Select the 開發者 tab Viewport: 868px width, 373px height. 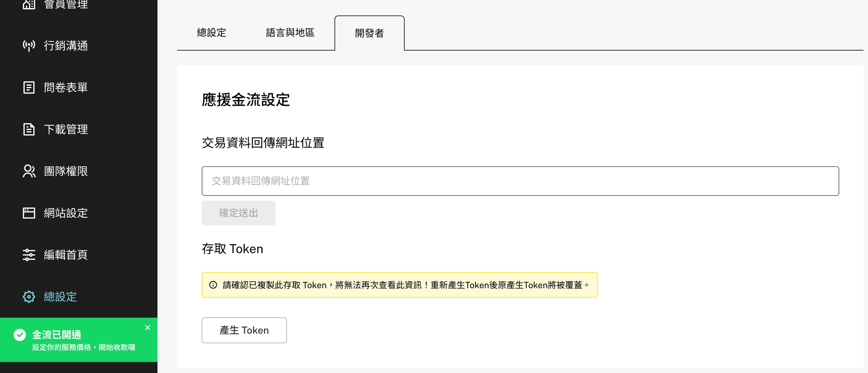point(369,33)
